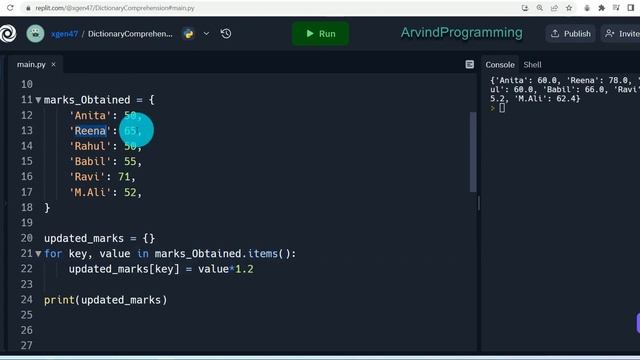Screen dimensions: 640x360
Task: Click the value 71 next to 'Ravi'
Action: [x=124, y=177]
